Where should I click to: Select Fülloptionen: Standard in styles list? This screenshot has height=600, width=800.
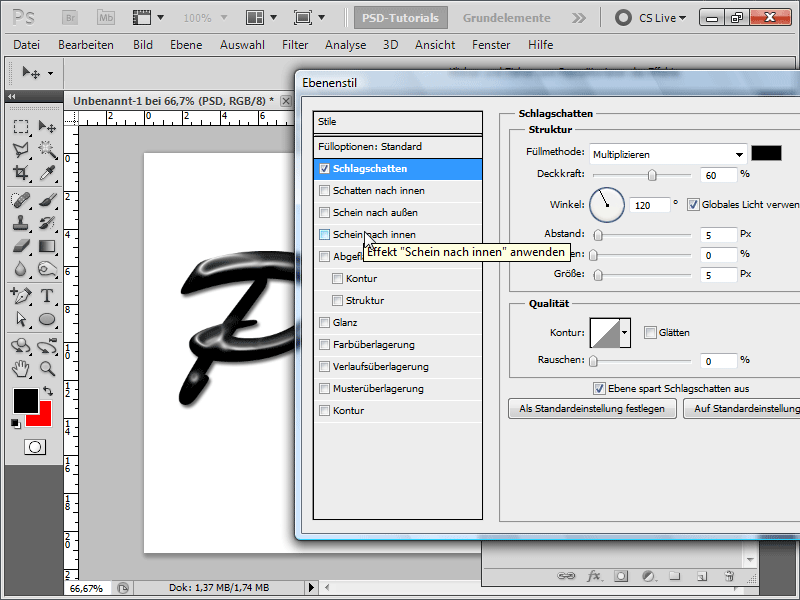pos(397,146)
